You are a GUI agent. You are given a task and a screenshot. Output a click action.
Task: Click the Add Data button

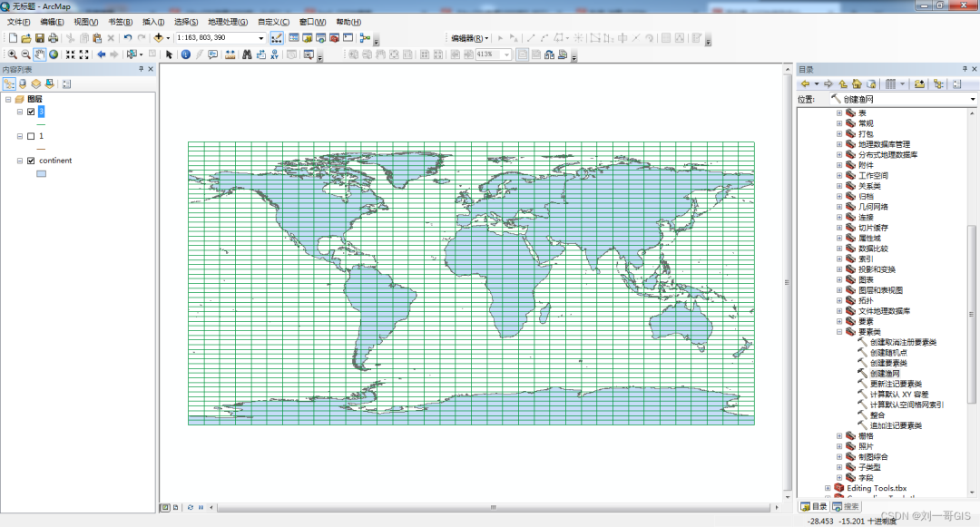158,38
